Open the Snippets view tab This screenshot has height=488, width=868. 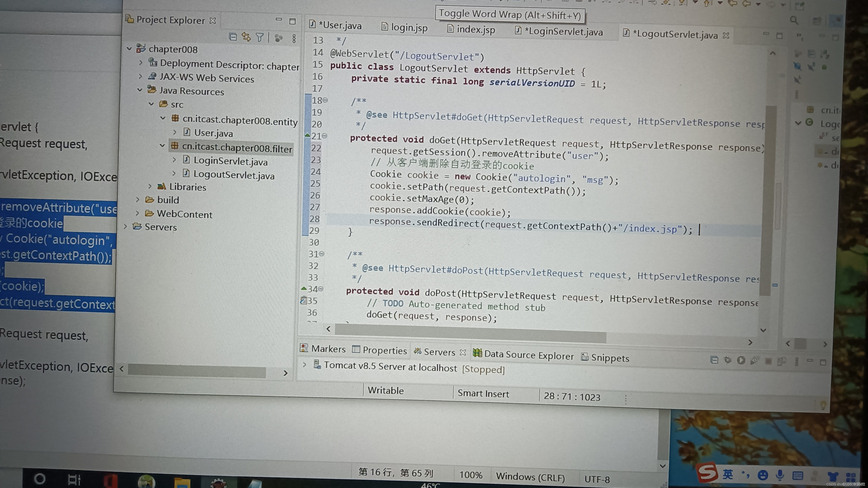[605, 358]
